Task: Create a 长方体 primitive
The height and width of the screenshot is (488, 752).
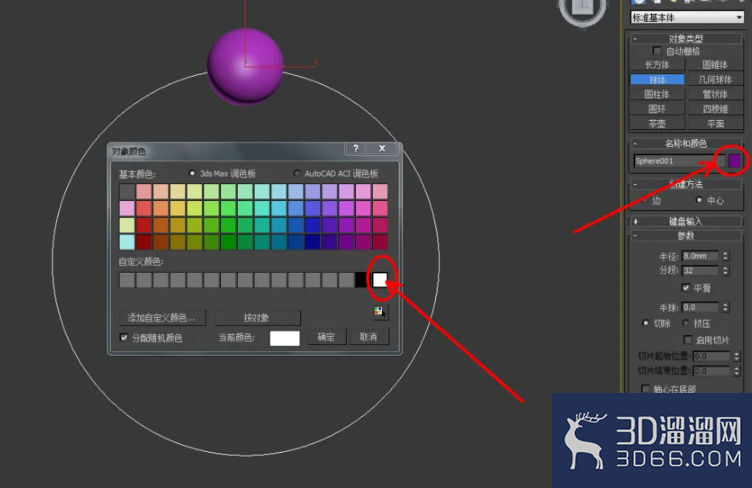Action: point(657,65)
